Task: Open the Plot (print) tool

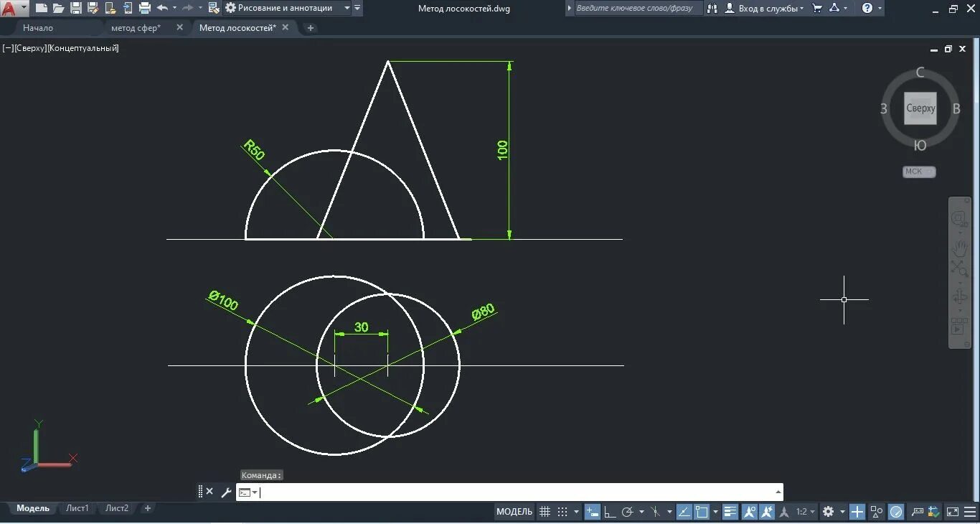Action: point(143,9)
